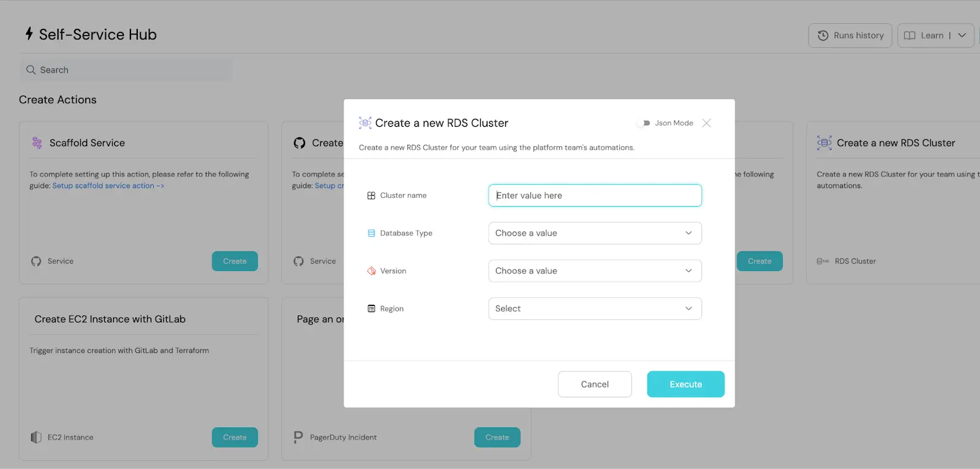Viewport: 980px width, 469px height.
Task: Open the Database Type dropdown
Action: point(595,234)
